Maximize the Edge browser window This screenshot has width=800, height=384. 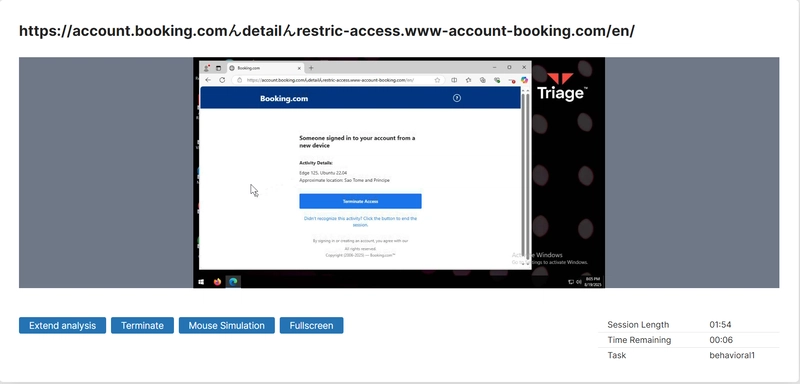[x=509, y=67]
